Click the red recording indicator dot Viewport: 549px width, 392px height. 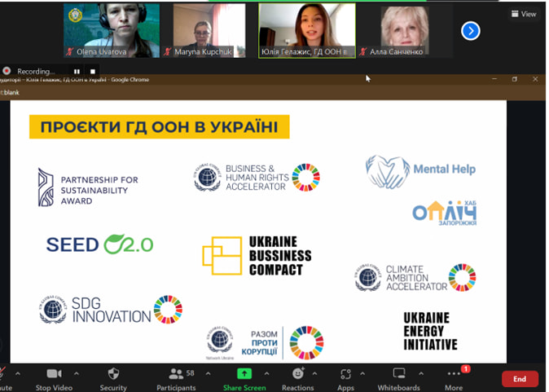click(x=7, y=71)
